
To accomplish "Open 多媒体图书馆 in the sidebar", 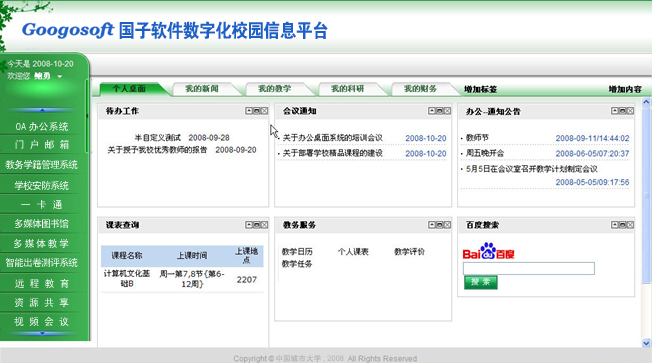I will point(42,224).
